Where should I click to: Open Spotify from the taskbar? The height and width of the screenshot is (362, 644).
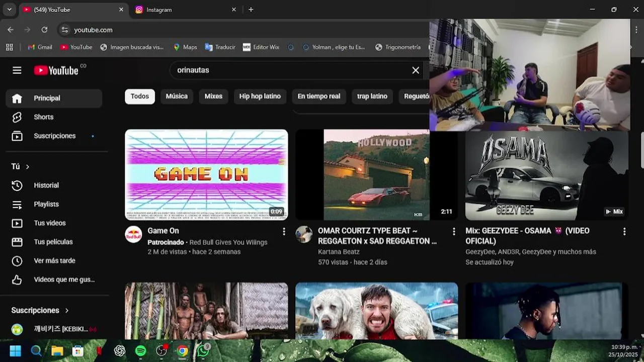[x=140, y=351]
